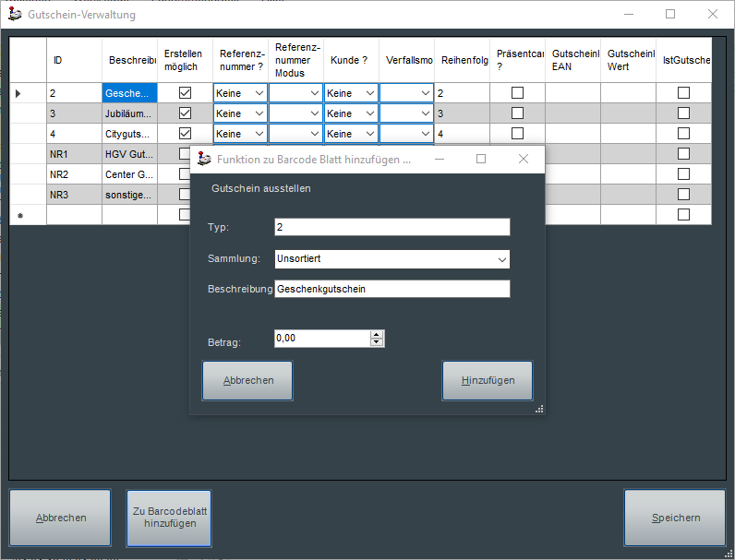Toggle 'Erstellen möglich' checkbox for ID 3
Image resolution: width=735 pixels, height=560 pixels.
(x=185, y=113)
